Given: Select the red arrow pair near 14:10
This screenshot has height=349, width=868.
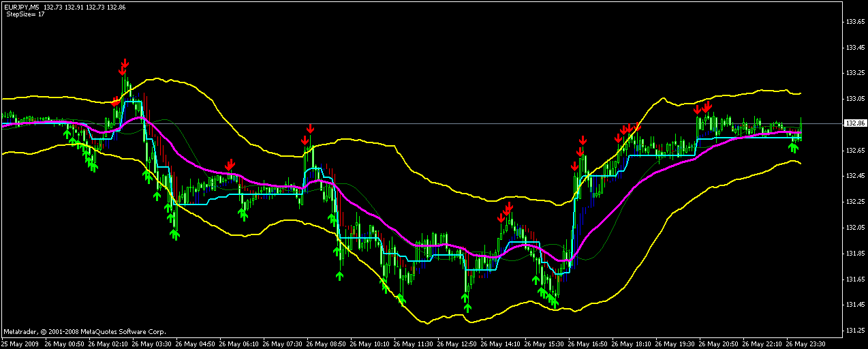Looking at the screenshot, I should click(506, 211).
